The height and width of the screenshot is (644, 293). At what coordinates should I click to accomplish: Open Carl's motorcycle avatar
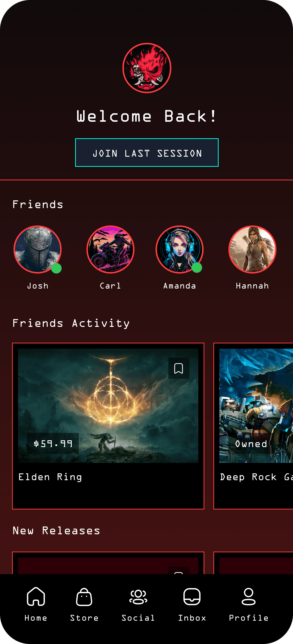[x=110, y=249]
